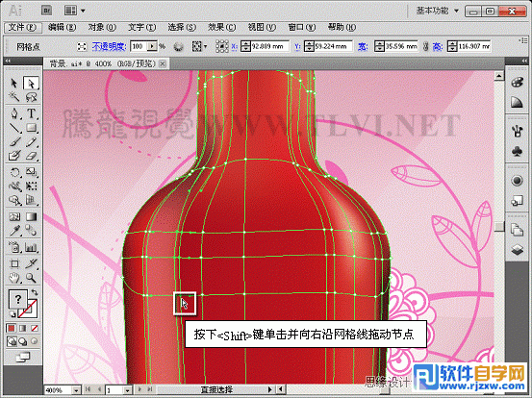Expand the opacity value flyout arrow
The image size is (532, 398).
pyautogui.click(x=153, y=46)
